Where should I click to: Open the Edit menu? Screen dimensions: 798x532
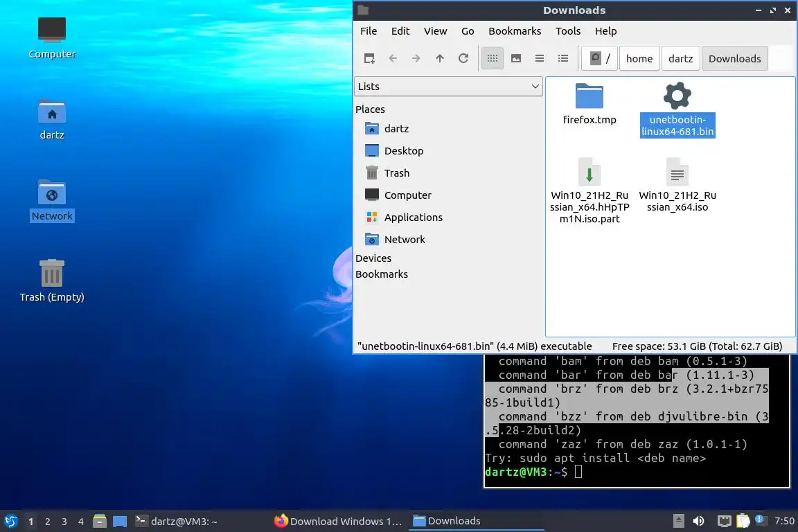400,31
